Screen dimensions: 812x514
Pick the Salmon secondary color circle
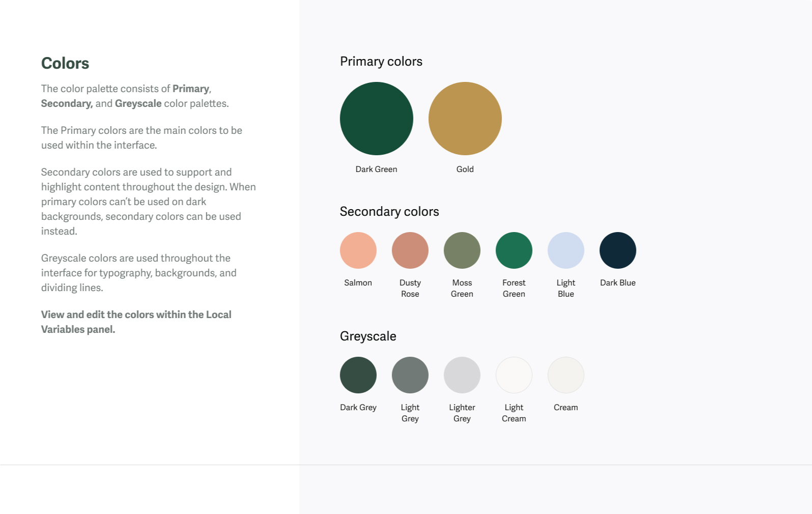point(358,250)
